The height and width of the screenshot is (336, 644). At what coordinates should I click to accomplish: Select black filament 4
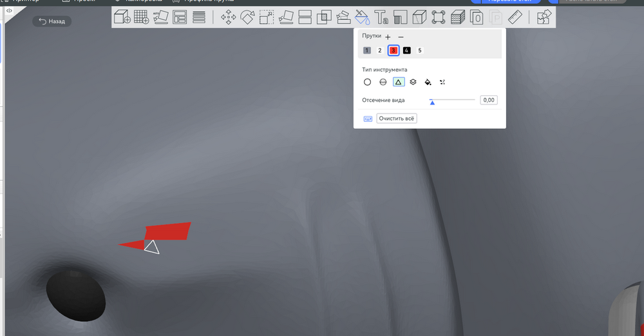coord(406,50)
